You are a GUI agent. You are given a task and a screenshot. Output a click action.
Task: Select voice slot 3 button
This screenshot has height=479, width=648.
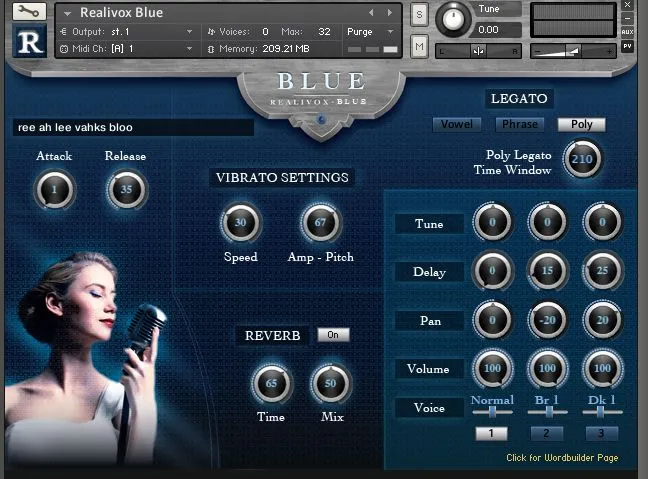tap(601, 433)
